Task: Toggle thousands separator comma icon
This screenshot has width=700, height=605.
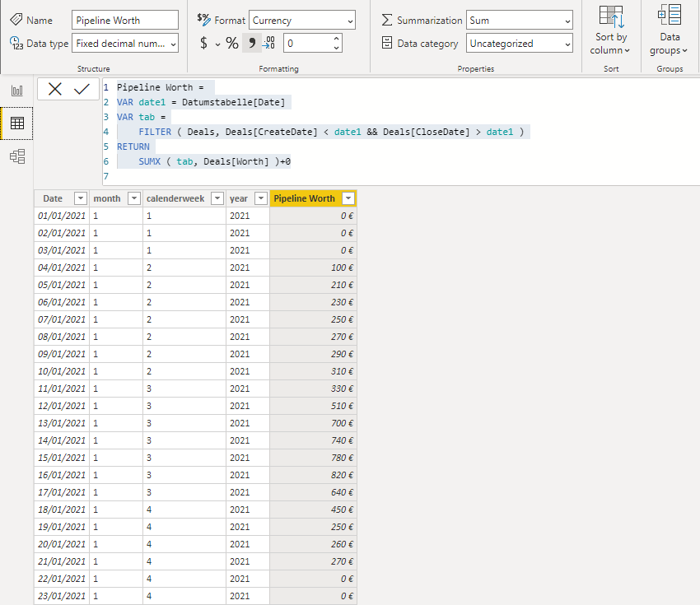Action: click(x=252, y=44)
